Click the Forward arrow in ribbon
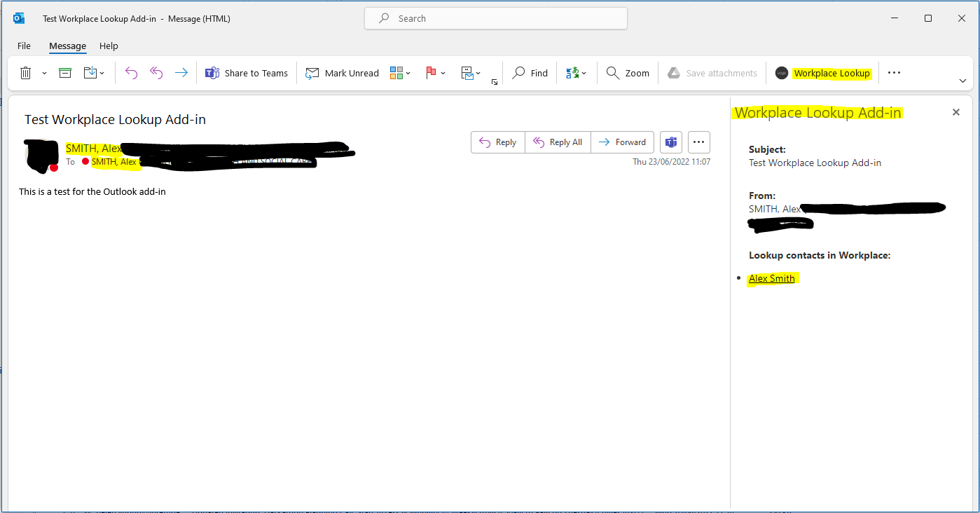This screenshot has height=513, width=980. click(x=181, y=73)
